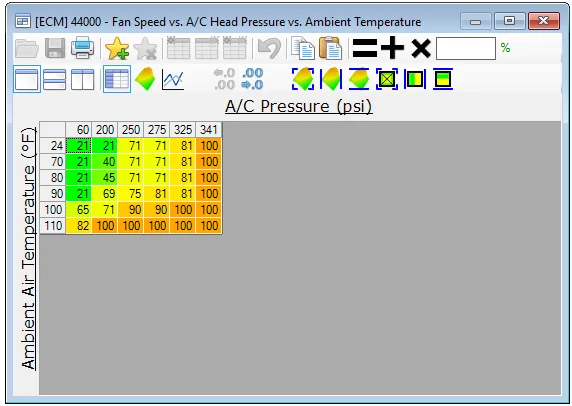Image resolution: width=572 pixels, height=406 pixels.
Task: Select cell with value 40
Action: (104, 162)
